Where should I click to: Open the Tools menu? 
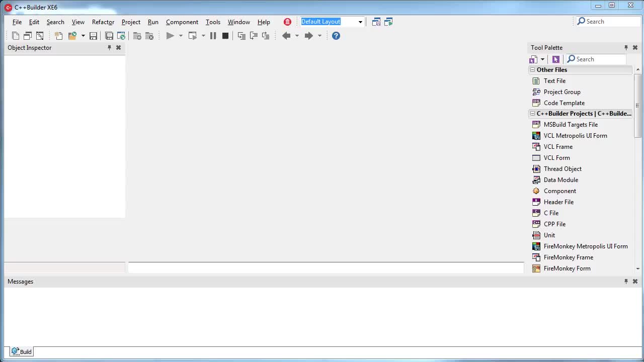pos(213,22)
